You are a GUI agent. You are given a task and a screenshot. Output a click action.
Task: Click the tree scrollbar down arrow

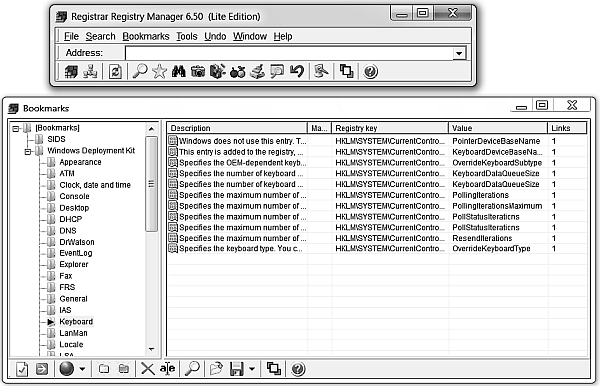152,349
